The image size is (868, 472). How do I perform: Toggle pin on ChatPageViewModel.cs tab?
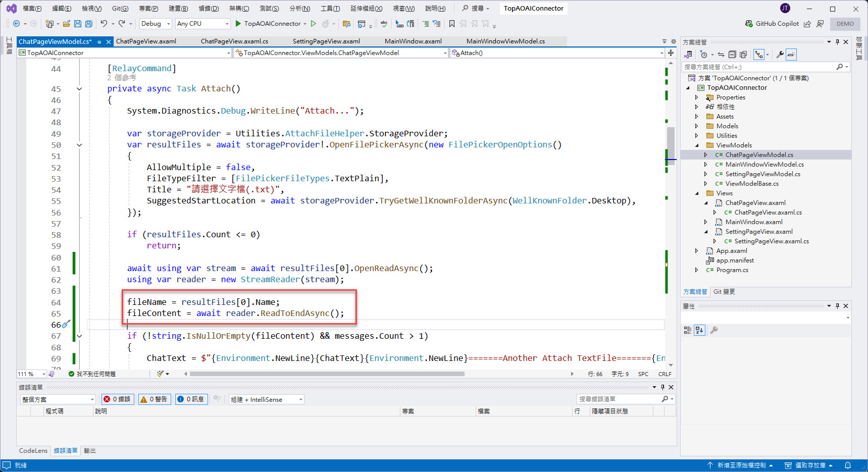pos(99,42)
